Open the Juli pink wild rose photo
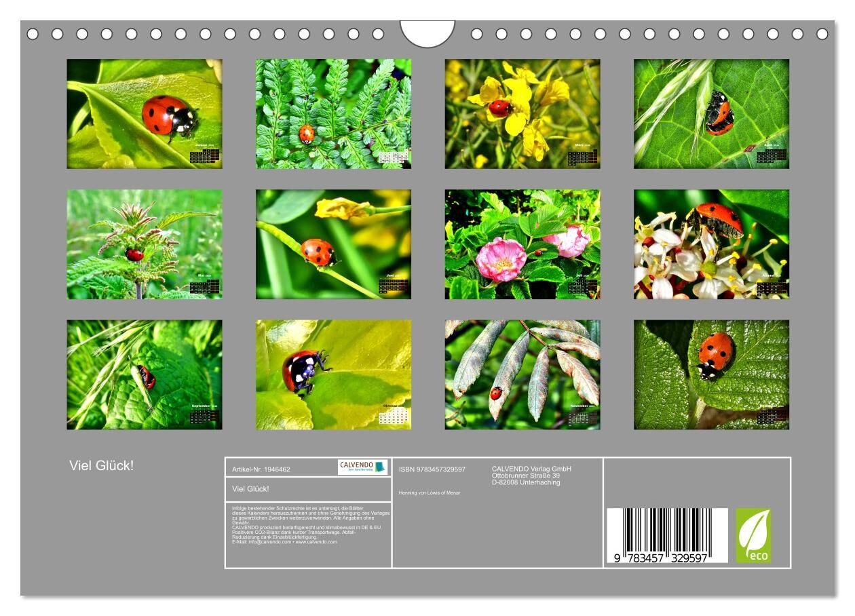The image size is (855, 616). (522, 244)
